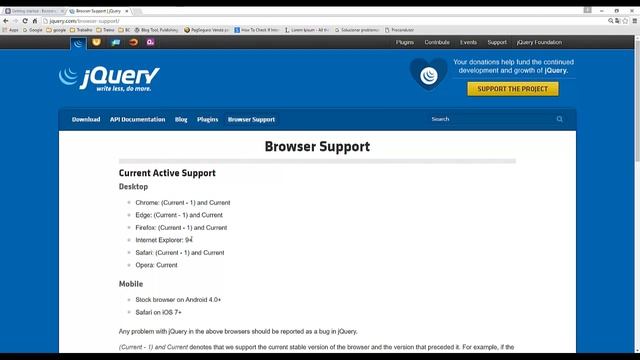Open the Chrome menu icon
The image size is (640, 360).
(635, 21)
